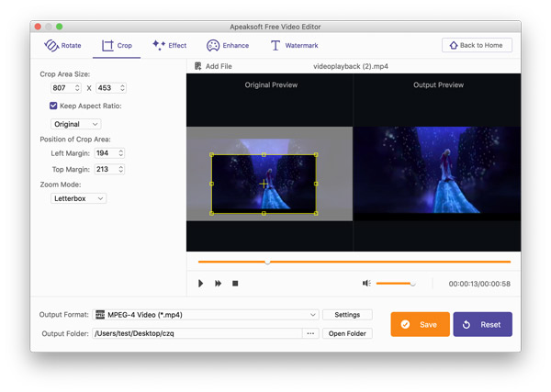Viewport: 551px width, 392px height.
Task: Toggle Keep Aspect Ratio checkbox
Action: (x=53, y=106)
